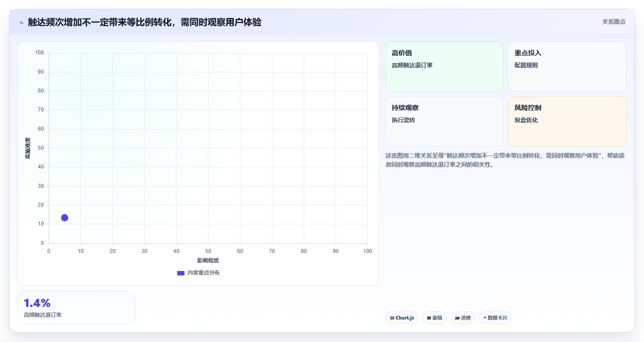
Task: Click the 高频触达退订率 label under 1.4%
Action: click(x=43, y=315)
